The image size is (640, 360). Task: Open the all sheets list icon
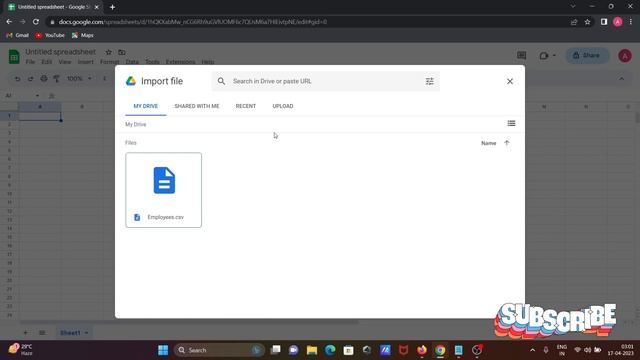pos(42,333)
